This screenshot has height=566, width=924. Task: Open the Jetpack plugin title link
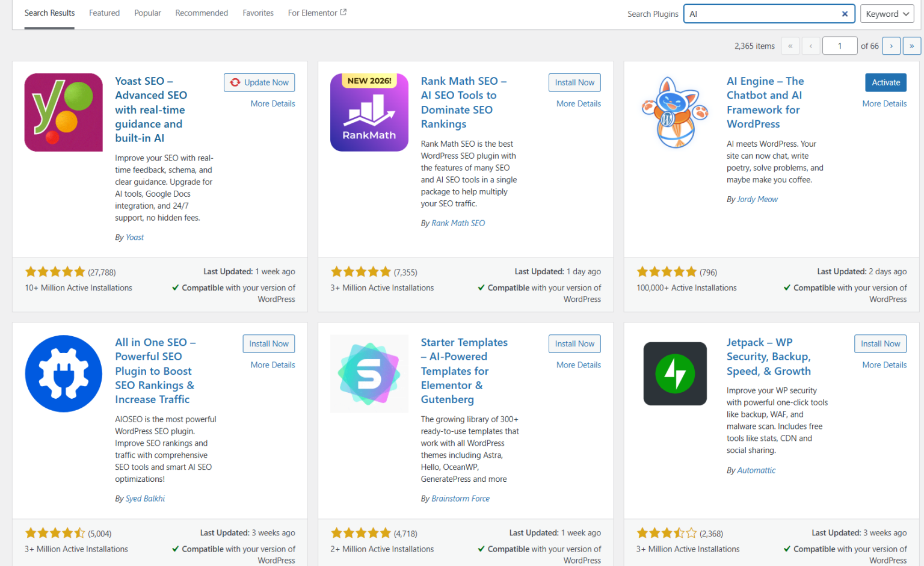click(x=769, y=357)
